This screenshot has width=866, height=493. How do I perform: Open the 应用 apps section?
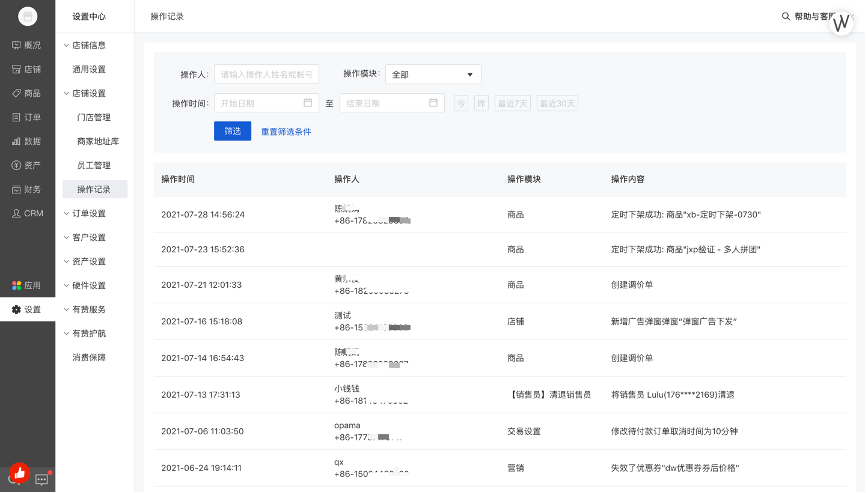(27, 285)
